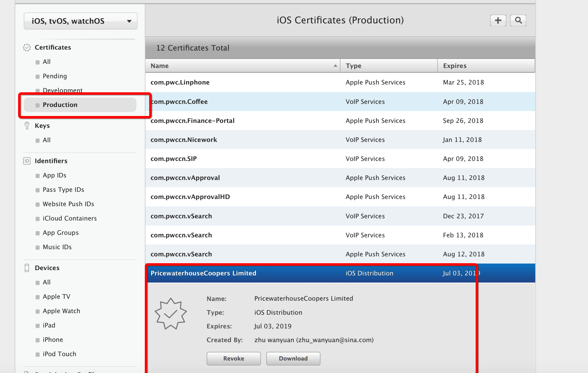Sort by Name column header arrow

click(x=335, y=66)
